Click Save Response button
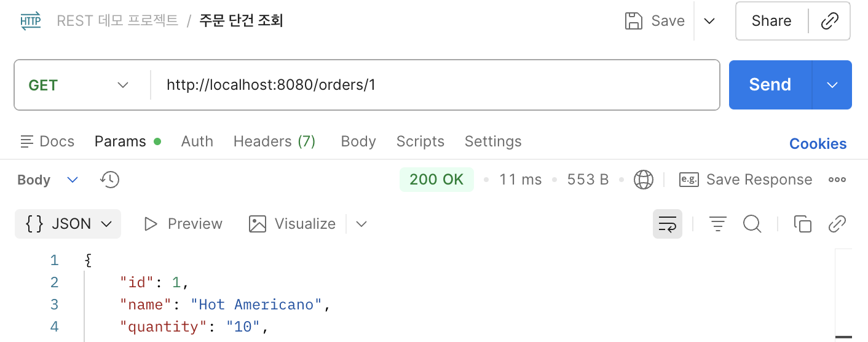Viewport: 868px width, 342px height. click(746, 180)
